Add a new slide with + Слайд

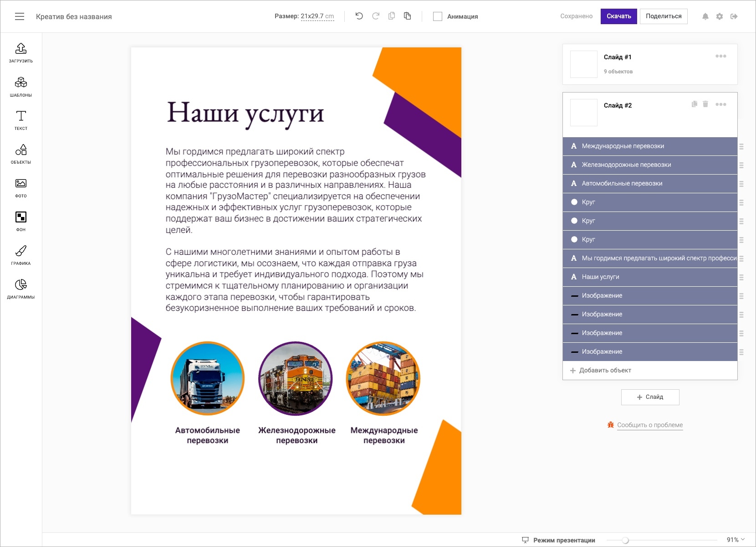pos(650,397)
